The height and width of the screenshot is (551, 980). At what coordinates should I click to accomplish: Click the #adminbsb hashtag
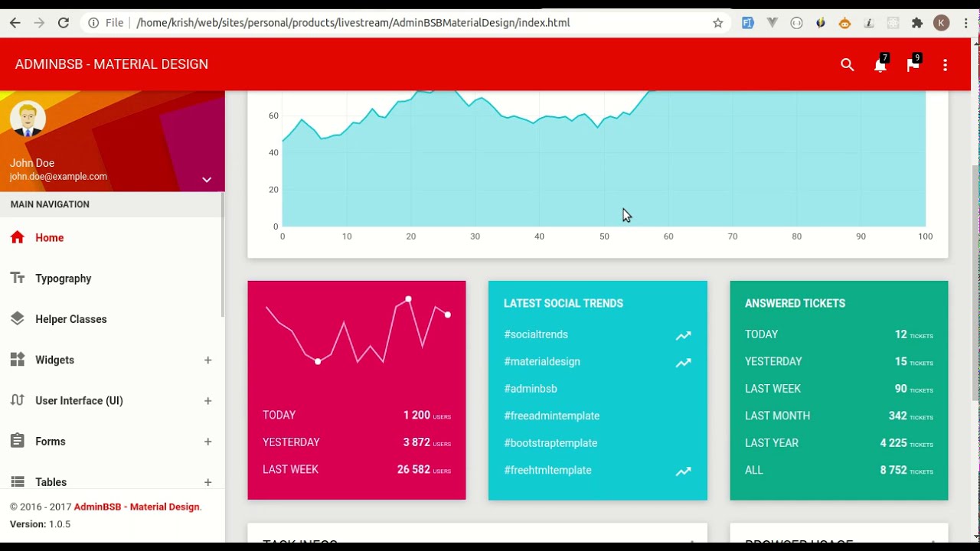coord(531,389)
